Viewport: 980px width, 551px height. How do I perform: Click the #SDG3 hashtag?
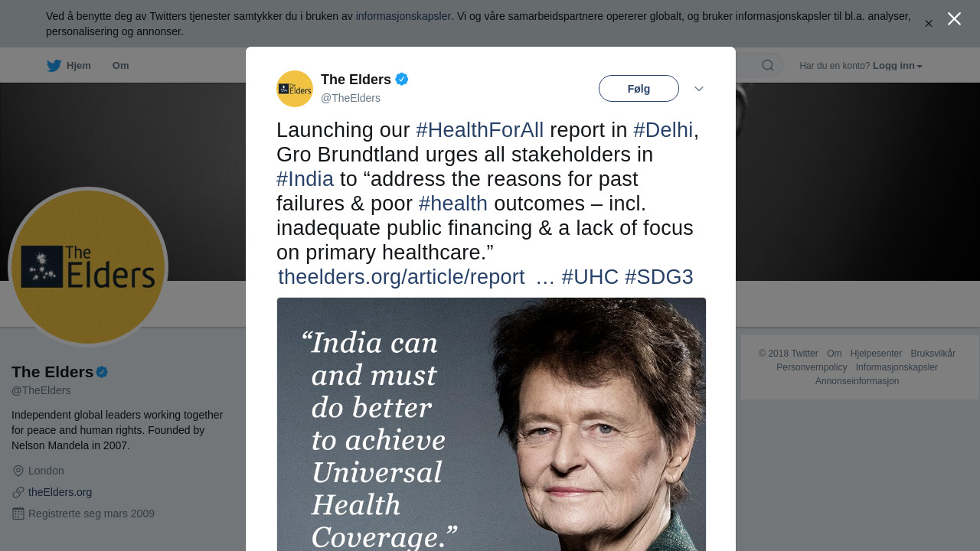[x=658, y=277]
